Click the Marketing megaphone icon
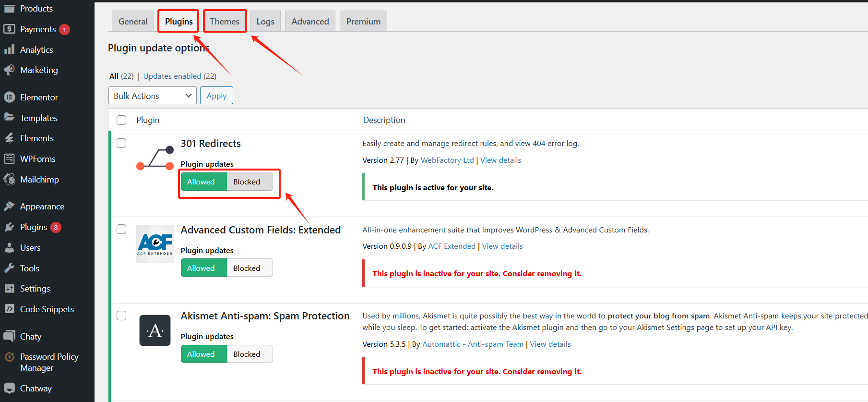The height and width of the screenshot is (402, 868). (x=9, y=70)
